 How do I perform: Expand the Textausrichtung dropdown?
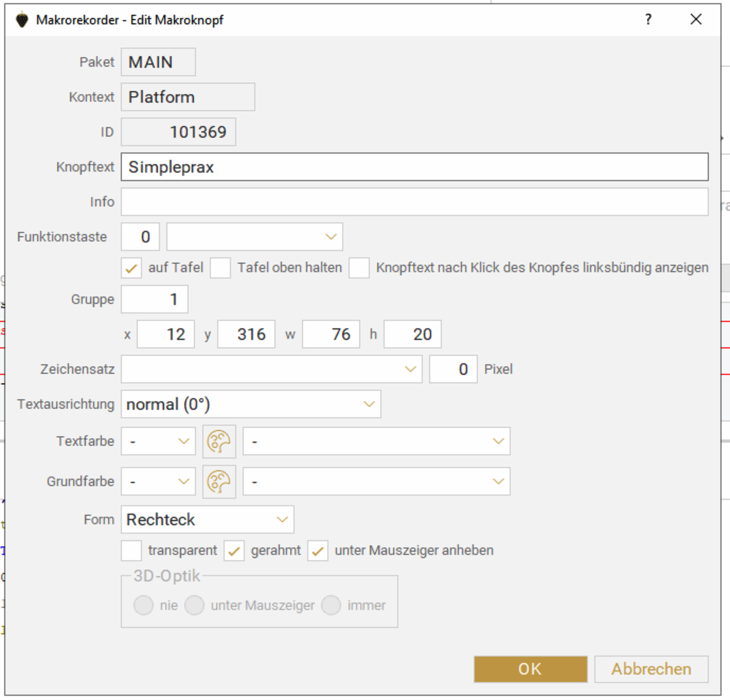point(251,405)
